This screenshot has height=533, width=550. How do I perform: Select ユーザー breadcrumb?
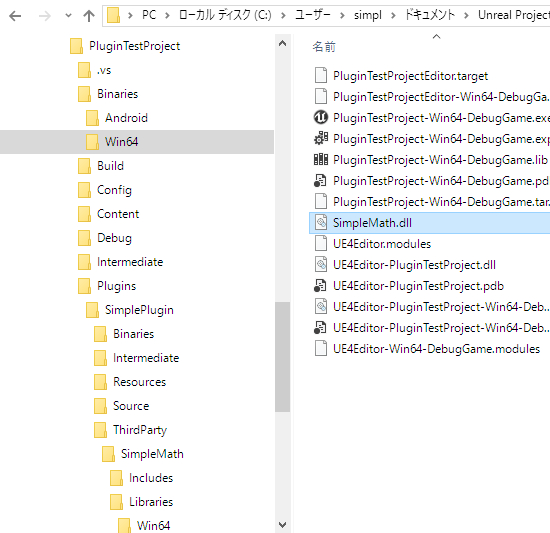(x=313, y=15)
